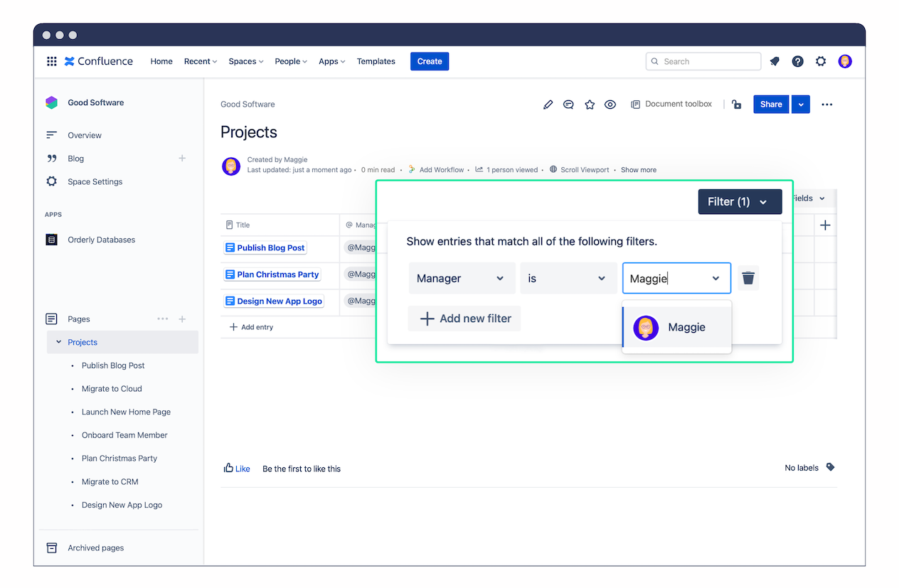Click the Add new filter button
Image resolution: width=899 pixels, height=588 pixels.
[x=464, y=319]
